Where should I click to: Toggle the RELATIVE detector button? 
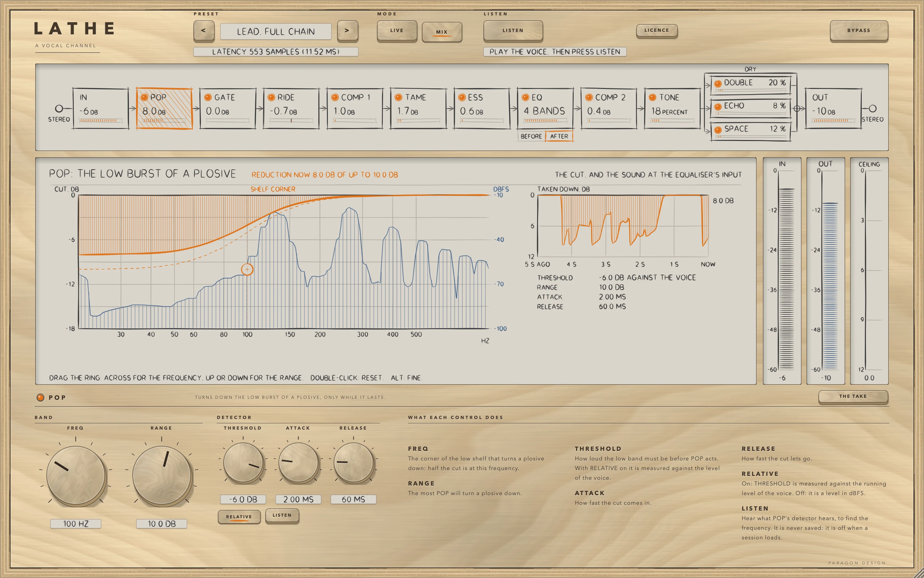(x=239, y=517)
